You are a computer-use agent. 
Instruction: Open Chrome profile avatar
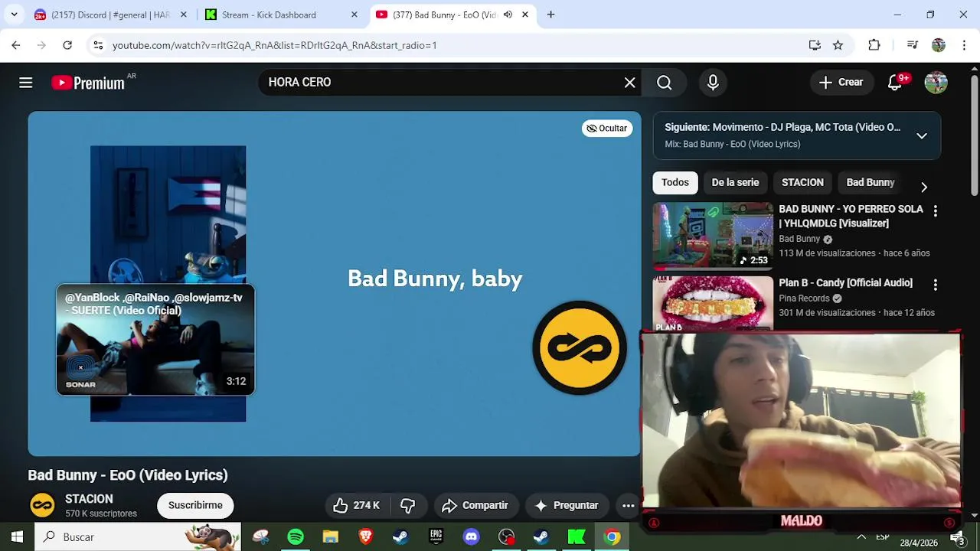[939, 45]
